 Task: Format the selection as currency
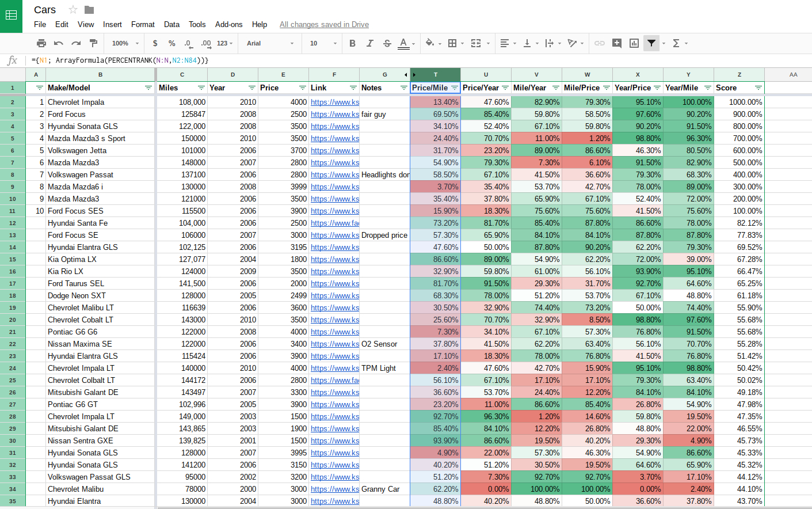pyautogui.click(x=155, y=43)
